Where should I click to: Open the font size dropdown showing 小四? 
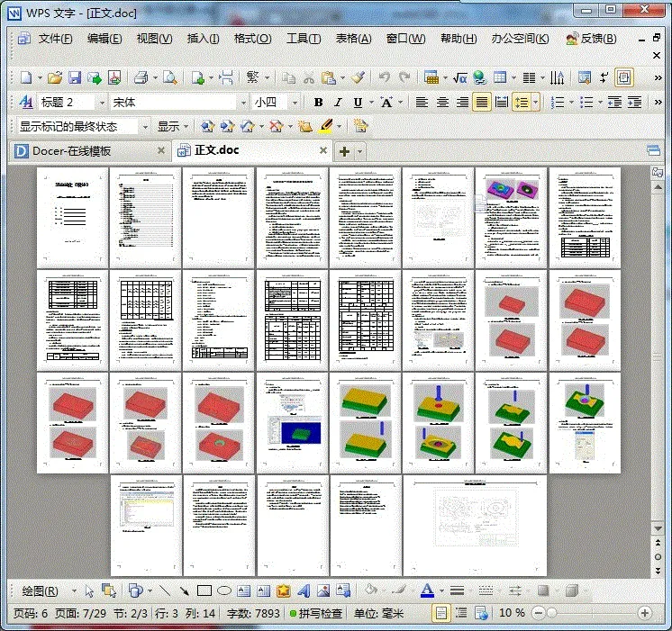click(295, 103)
